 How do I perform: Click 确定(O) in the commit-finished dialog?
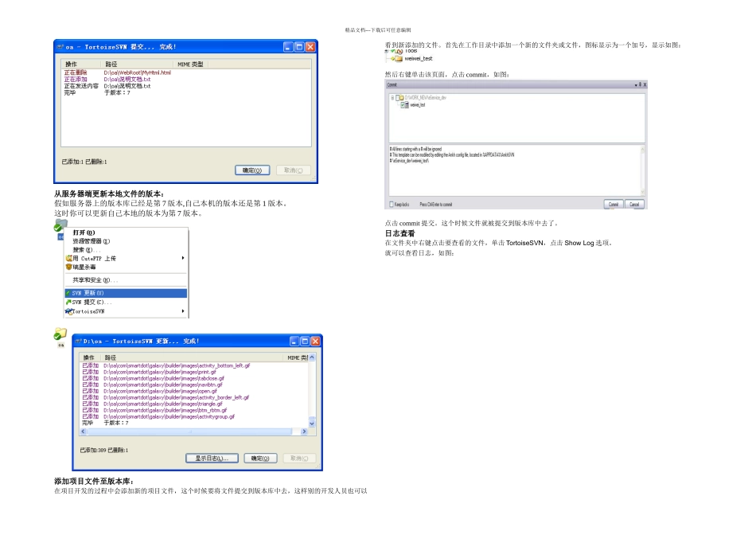point(252,170)
